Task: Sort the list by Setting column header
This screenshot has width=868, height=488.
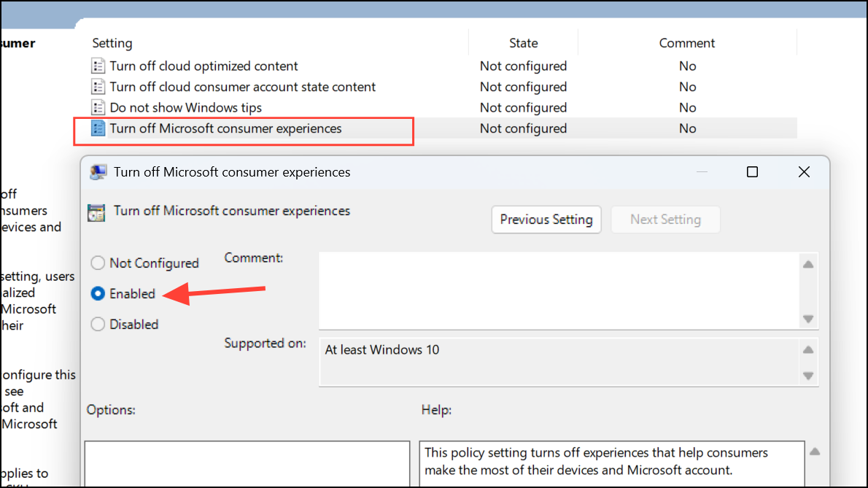Action: pos(112,43)
